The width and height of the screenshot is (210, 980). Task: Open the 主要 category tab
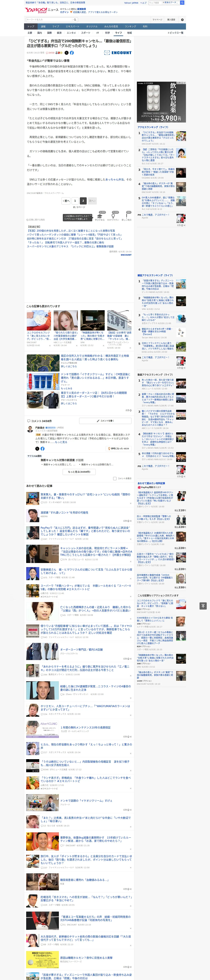[x=30, y=33]
